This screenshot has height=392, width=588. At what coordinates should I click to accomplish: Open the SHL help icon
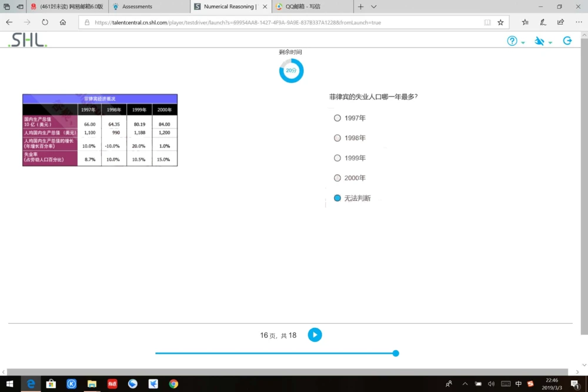pos(512,41)
